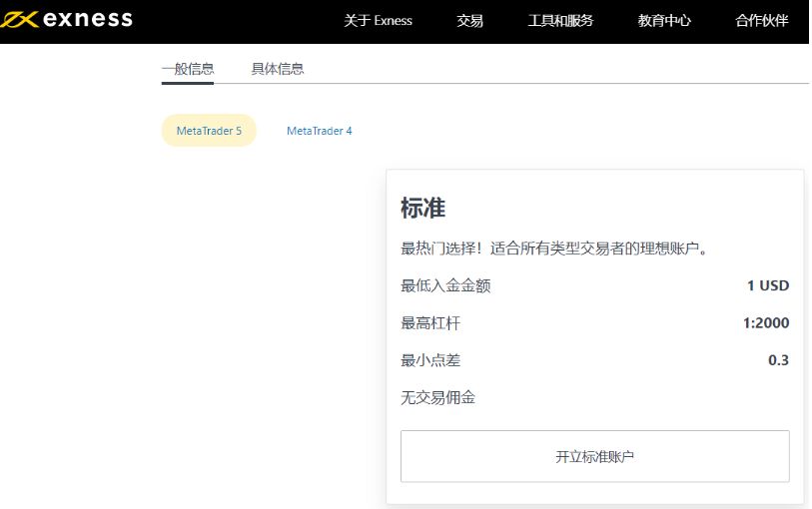The height and width of the screenshot is (509, 812).
Task: Switch to the 具体信息 tab
Action: tap(278, 69)
